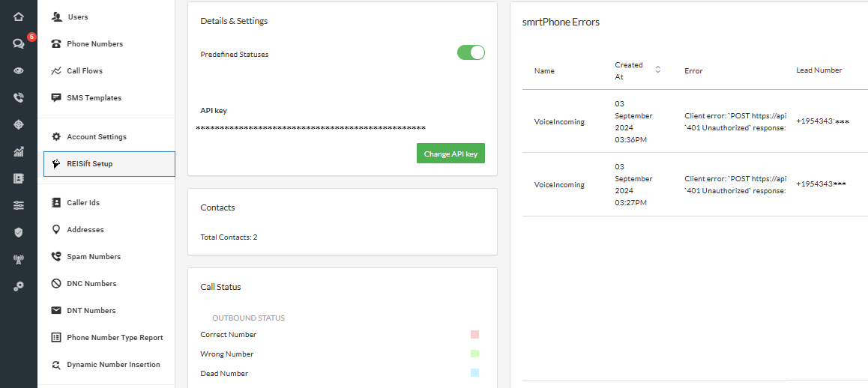This screenshot has height=388, width=868.
Task: Open the contact book icon in rail
Action: 19,178
